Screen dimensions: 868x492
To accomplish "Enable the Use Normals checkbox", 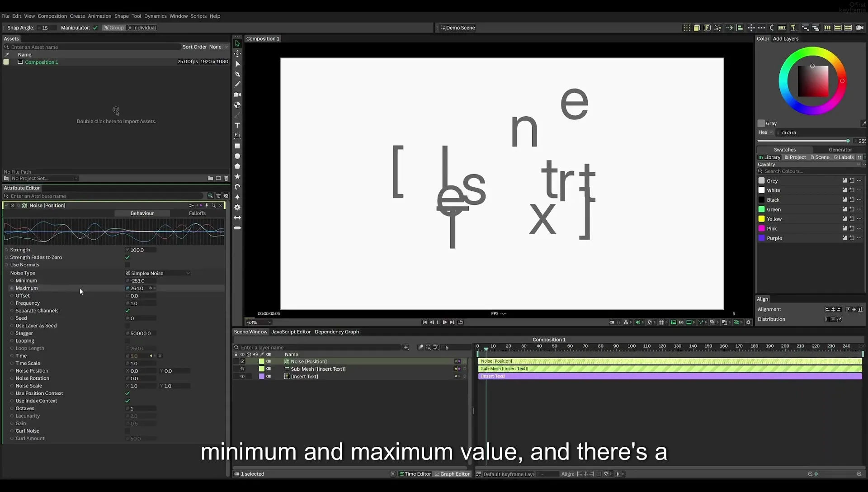I will [127, 265].
